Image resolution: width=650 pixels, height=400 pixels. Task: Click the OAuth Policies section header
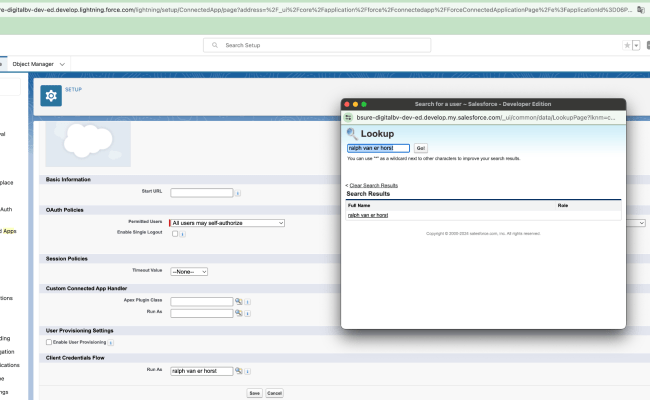(65, 210)
